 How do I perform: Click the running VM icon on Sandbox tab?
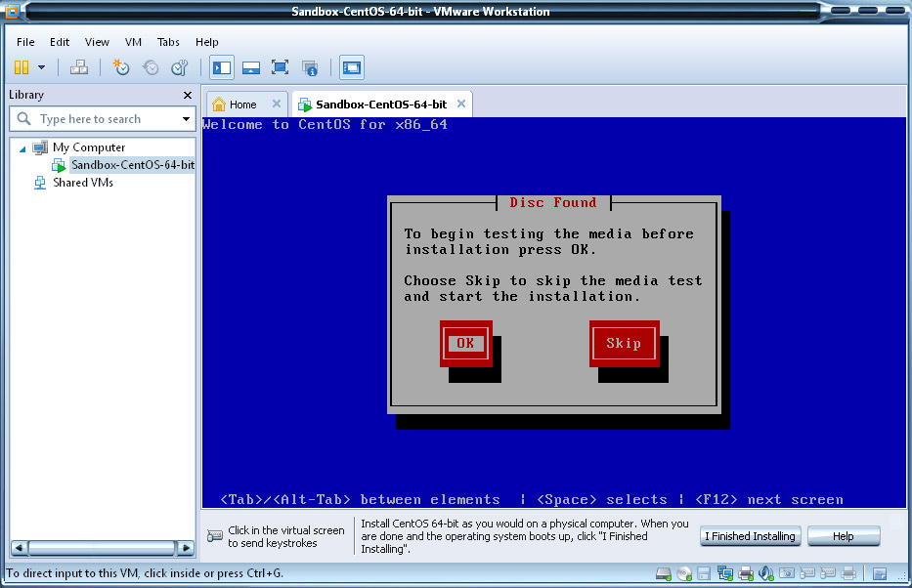305,105
